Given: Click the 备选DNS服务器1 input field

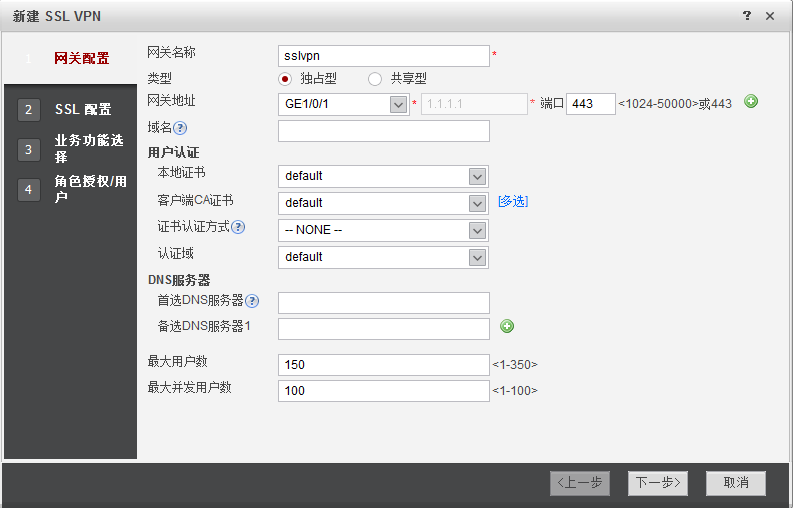Looking at the screenshot, I should point(383,329).
